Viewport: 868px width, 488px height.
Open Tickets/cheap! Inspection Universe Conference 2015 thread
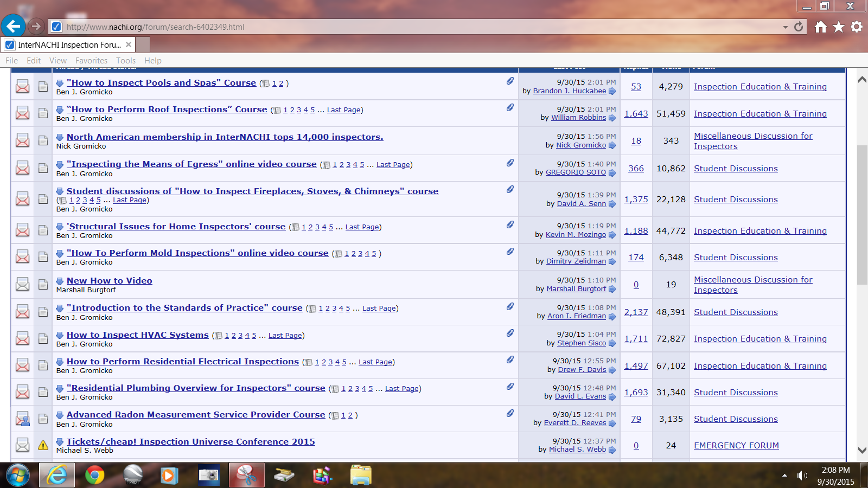click(x=190, y=441)
